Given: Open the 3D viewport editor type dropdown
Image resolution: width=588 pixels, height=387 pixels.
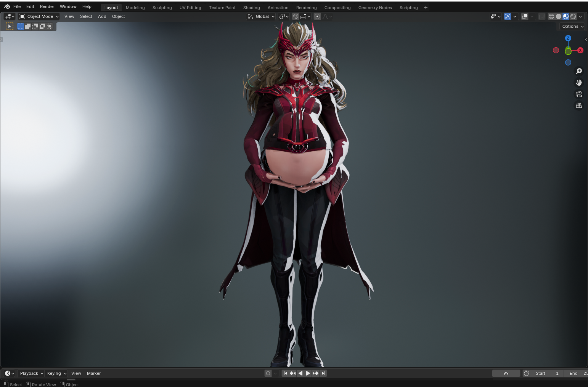Looking at the screenshot, I should 10,16.
